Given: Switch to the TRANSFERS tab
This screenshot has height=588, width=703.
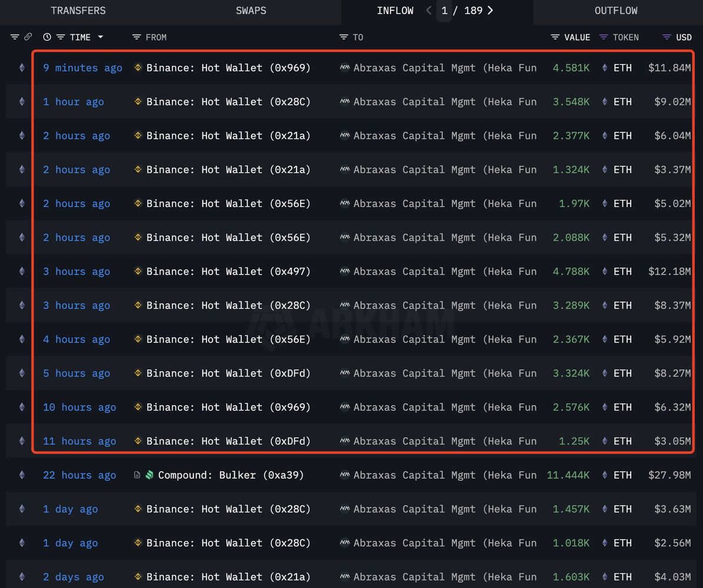Looking at the screenshot, I should pos(78,11).
